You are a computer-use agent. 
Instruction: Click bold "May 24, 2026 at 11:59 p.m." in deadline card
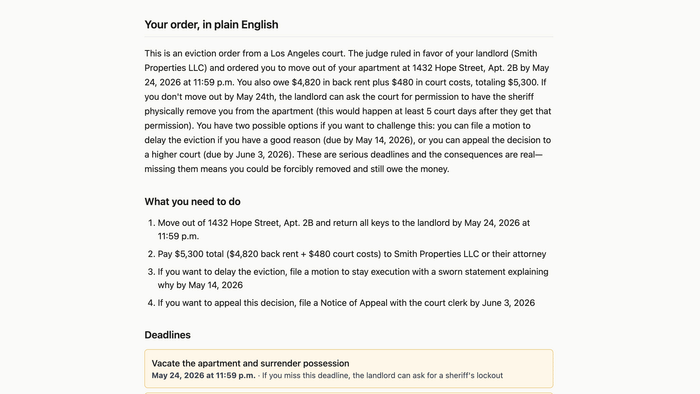tap(204, 376)
